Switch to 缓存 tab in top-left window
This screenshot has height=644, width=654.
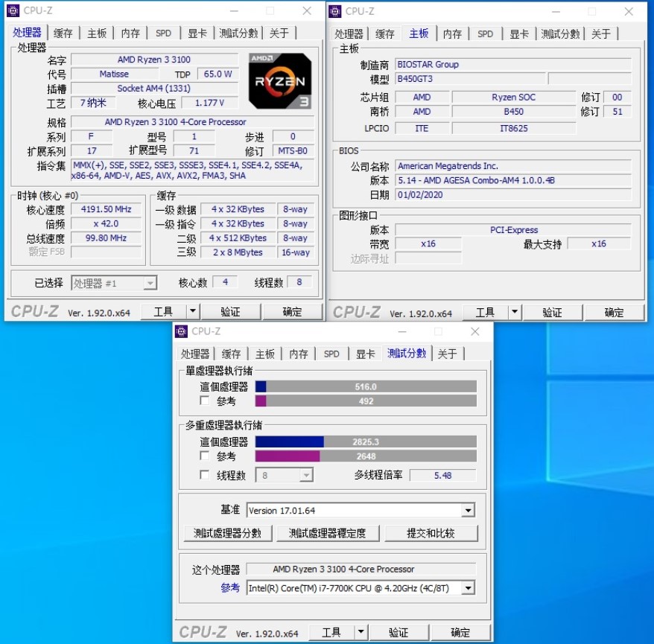[x=63, y=33]
